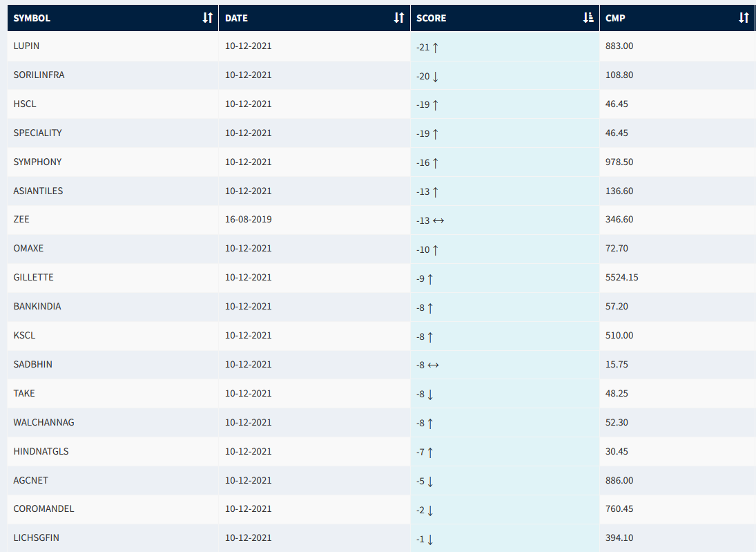This screenshot has height=552, width=756.
Task: Select the KSCL symbol cell
Action: click(x=113, y=335)
